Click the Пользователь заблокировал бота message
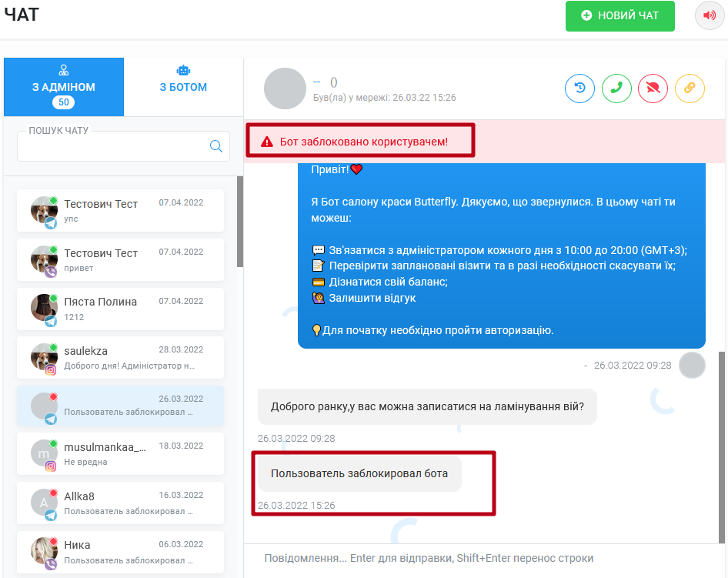 coord(359,473)
